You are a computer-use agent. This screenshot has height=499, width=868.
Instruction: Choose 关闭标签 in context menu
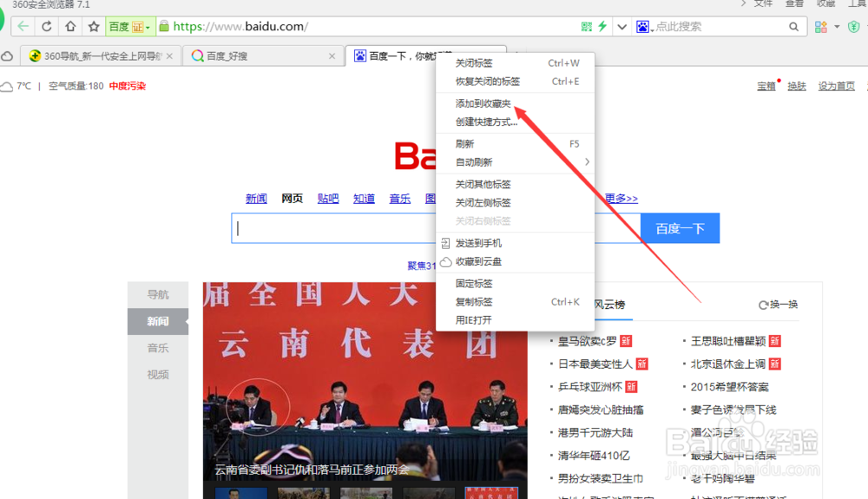[x=515, y=63]
